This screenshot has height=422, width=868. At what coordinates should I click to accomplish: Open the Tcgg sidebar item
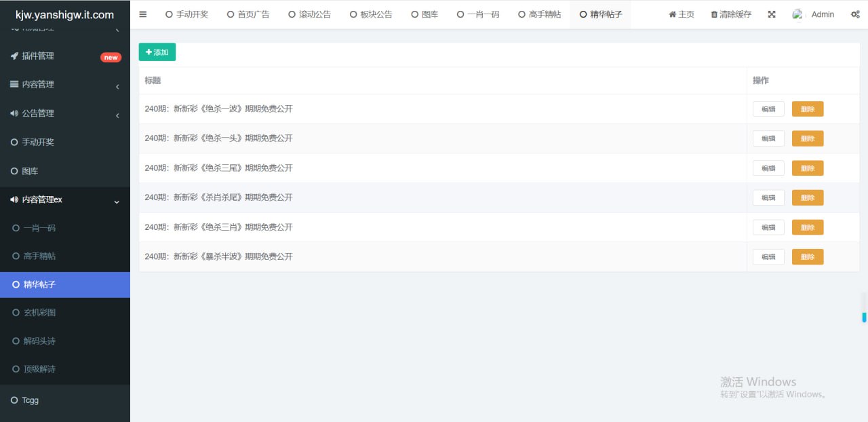tap(30, 400)
